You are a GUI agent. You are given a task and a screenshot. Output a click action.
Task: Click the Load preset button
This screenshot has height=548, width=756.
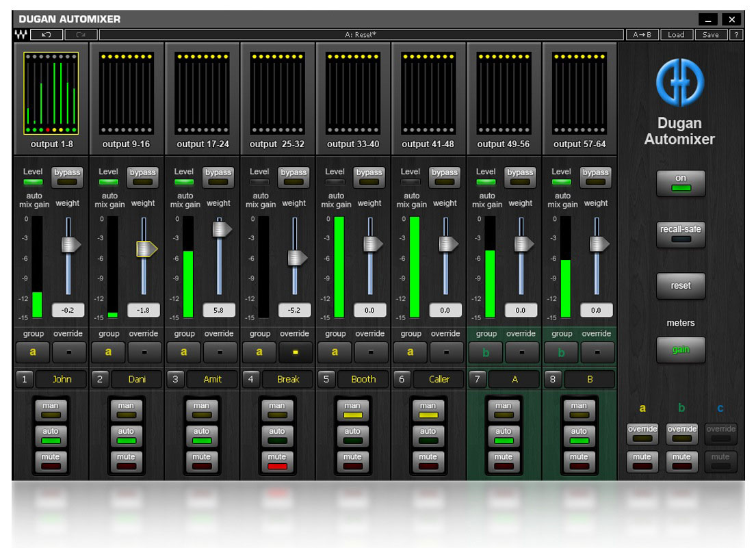[x=676, y=34]
